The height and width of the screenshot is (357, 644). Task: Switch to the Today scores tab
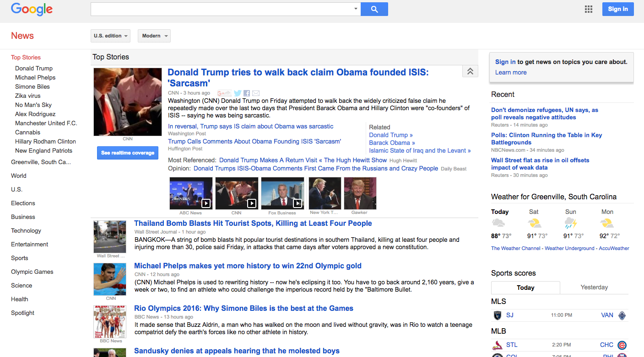(x=525, y=288)
